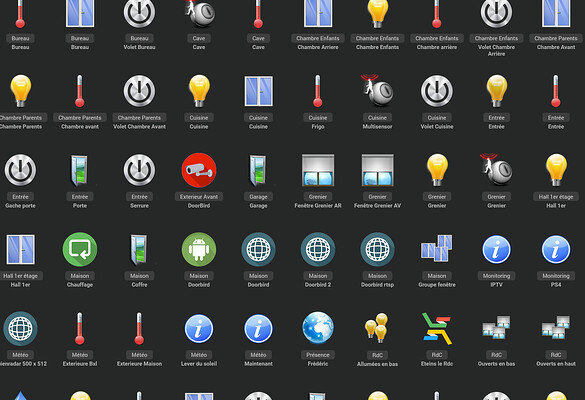Open Fenêtre Grenier AV roof window

click(378, 170)
